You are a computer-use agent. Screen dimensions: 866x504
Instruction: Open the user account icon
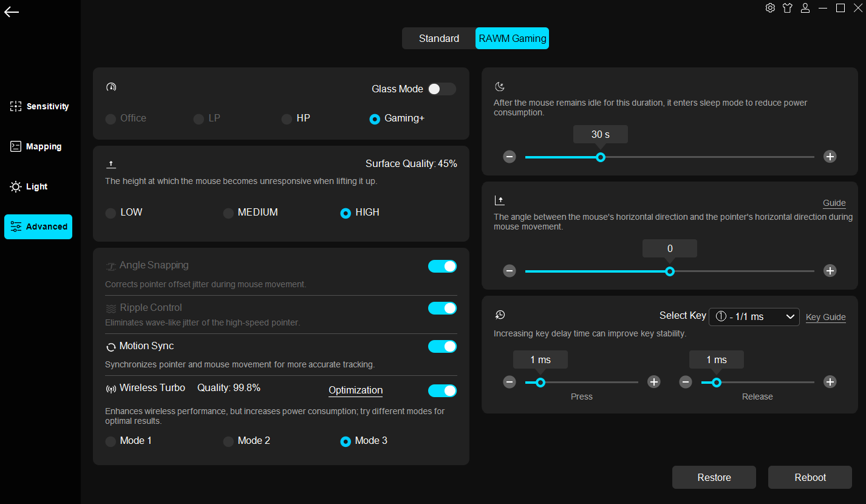pyautogui.click(x=805, y=8)
